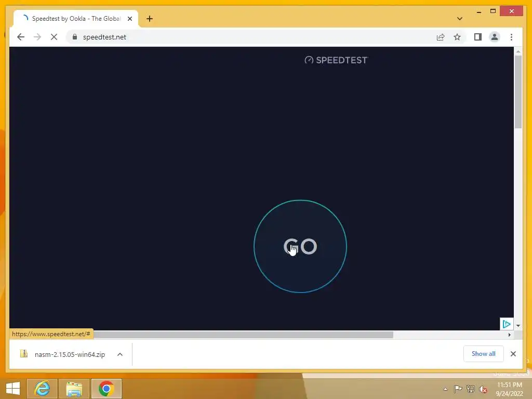532x399 pixels.
Task: Select the Speedtest by Ookla tab
Action: point(76,19)
